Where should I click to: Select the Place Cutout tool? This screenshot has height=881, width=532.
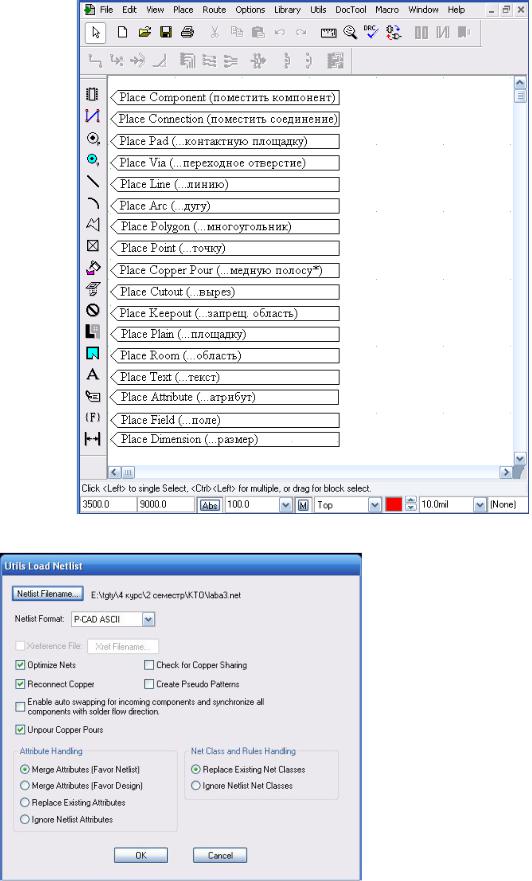(x=93, y=289)
